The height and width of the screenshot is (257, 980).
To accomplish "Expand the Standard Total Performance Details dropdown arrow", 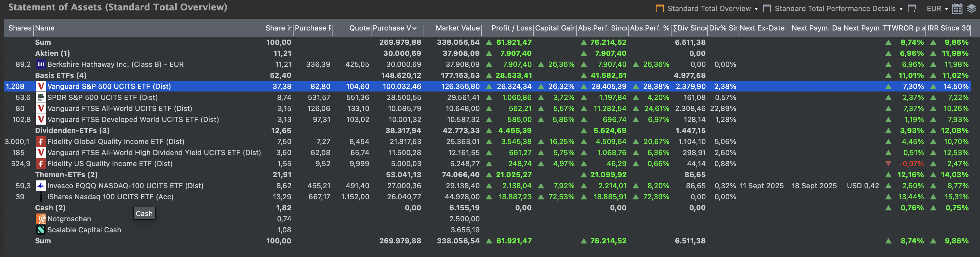I will (901, 9).
